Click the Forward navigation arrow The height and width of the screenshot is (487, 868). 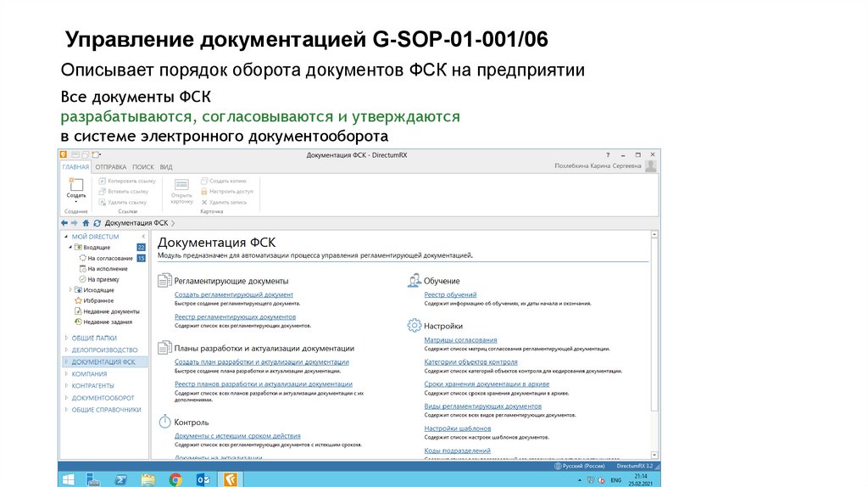[x=75, y=223]
